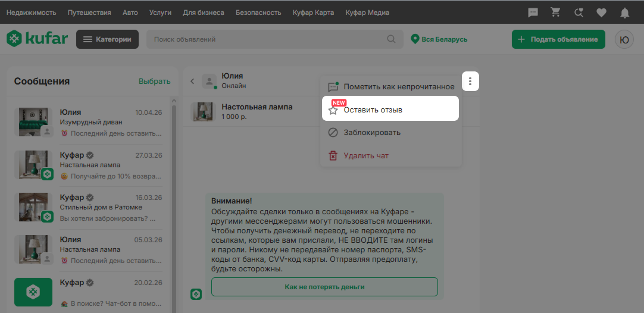
Task: Open Для бизнеса link
Action: coord(204,12)
